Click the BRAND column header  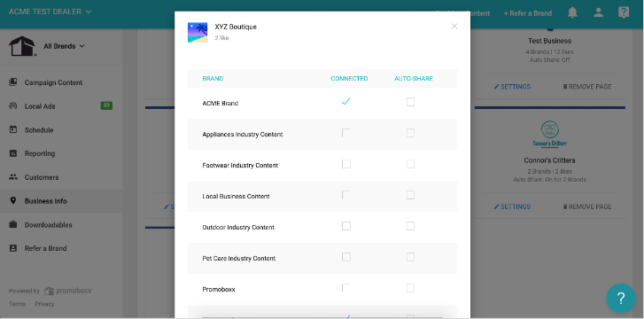(213, 79)
